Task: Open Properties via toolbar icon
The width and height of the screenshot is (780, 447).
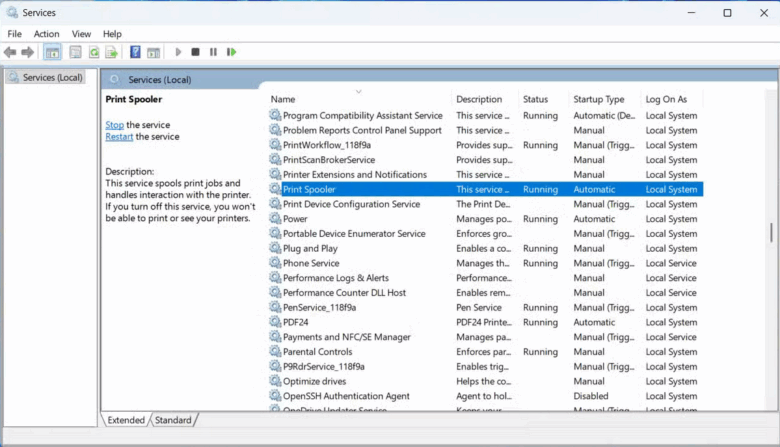Action: 75,52
